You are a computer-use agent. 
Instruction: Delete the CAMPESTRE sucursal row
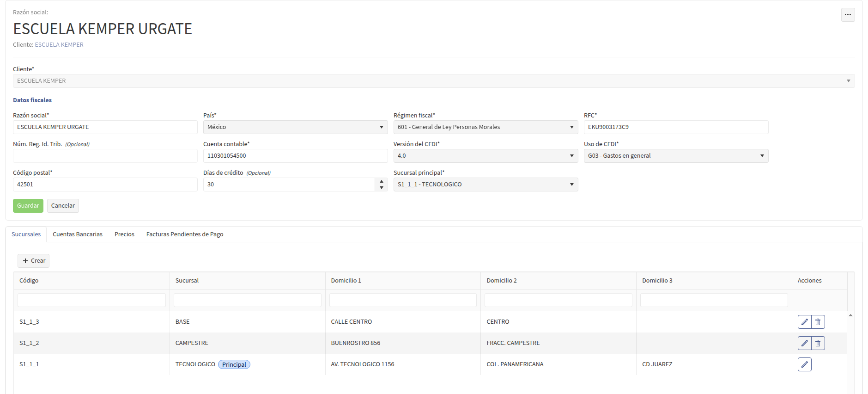[x=818, y=343]
